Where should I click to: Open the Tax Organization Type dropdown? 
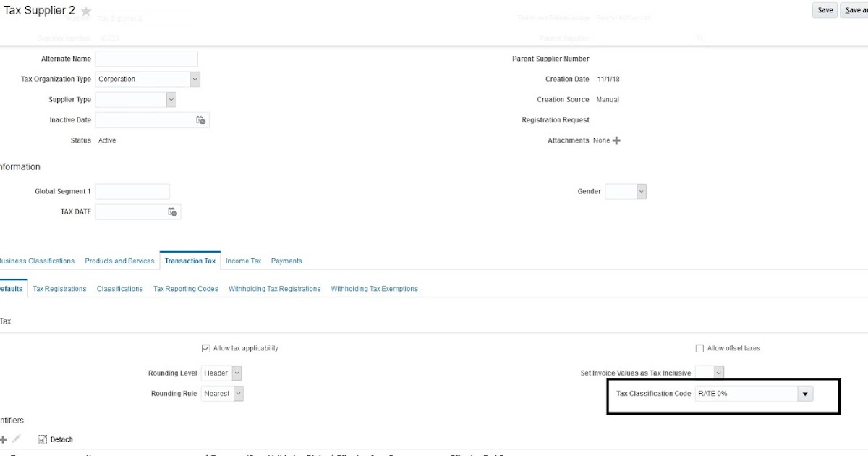coord(193,79)
